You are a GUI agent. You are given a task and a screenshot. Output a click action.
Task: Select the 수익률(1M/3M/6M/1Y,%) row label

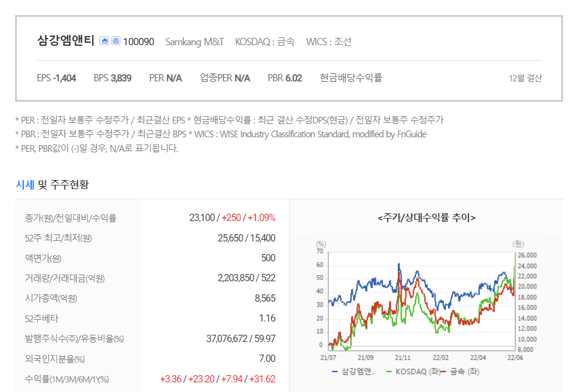[67, 379]
